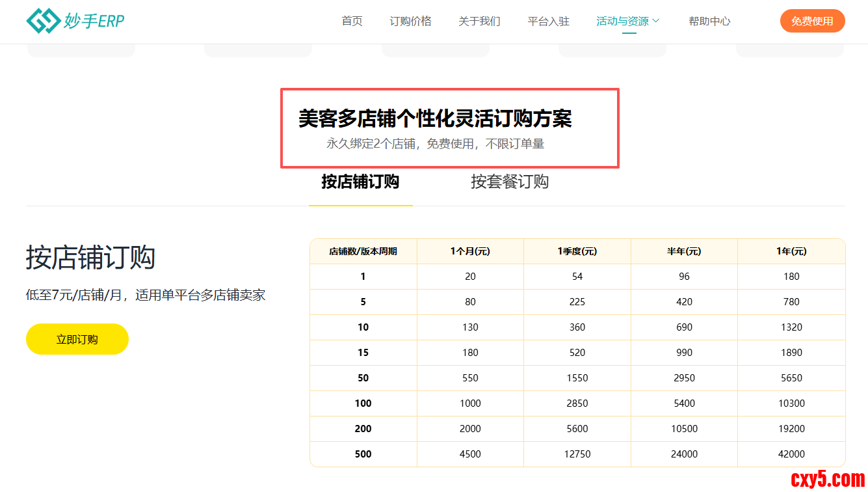Select the 1年(元) column header
Viewport: 868px width, 492px height.
pyautogui.click(x=791, y=251)
